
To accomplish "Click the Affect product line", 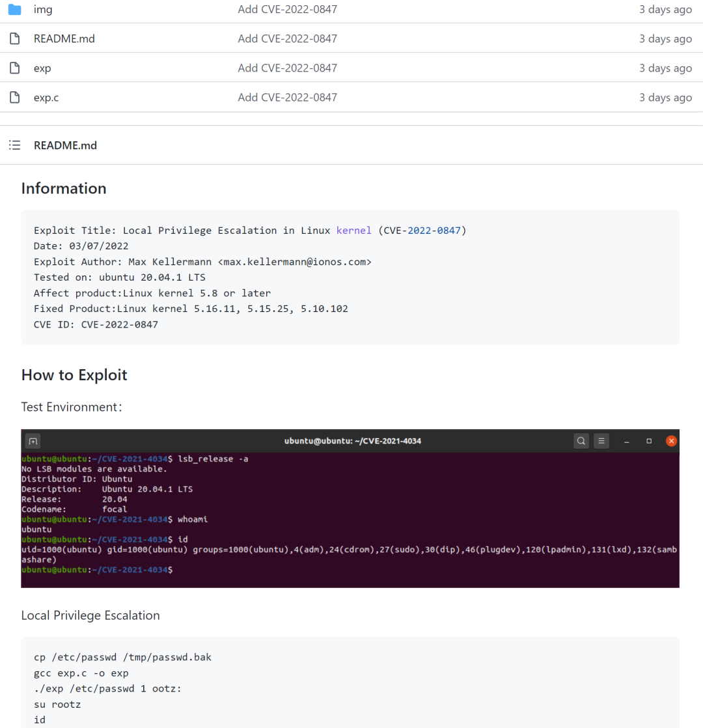I will click(152, 294).
